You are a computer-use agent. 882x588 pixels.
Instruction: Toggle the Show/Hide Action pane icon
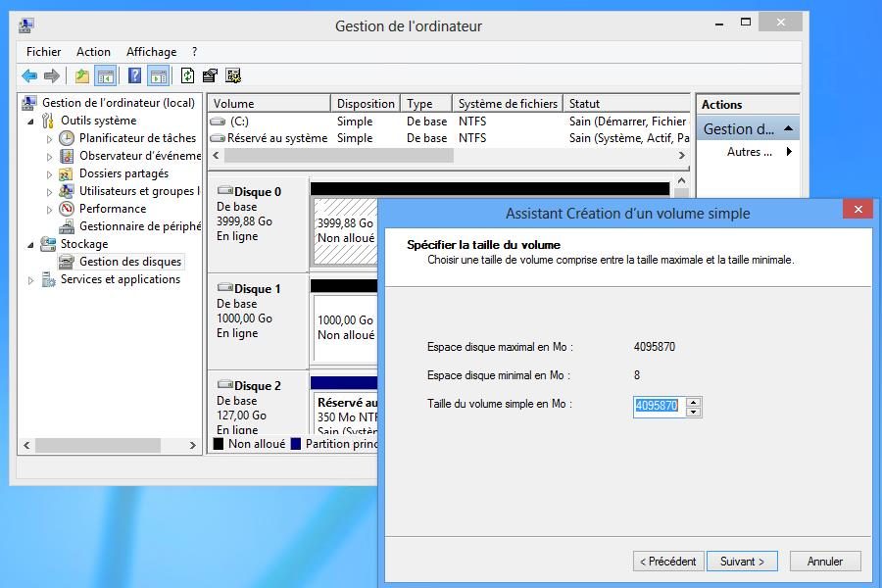coord(159,76)
